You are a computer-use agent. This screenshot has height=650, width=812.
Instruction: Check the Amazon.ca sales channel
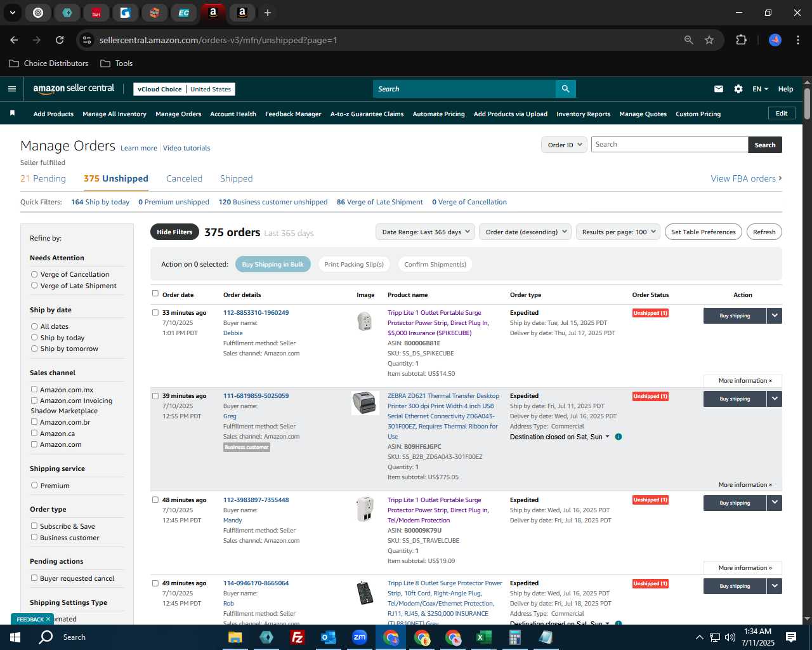pyautogui.click(x=34, y=433)
